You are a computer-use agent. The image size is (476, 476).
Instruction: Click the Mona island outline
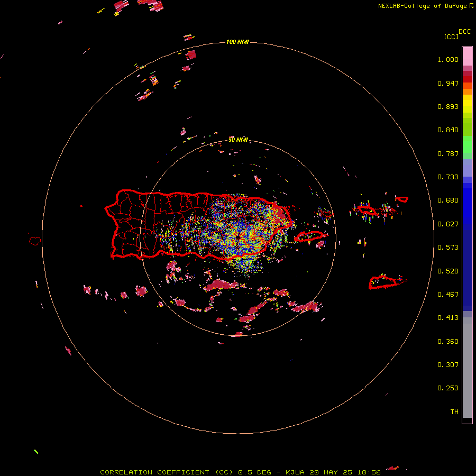(34, 241)
